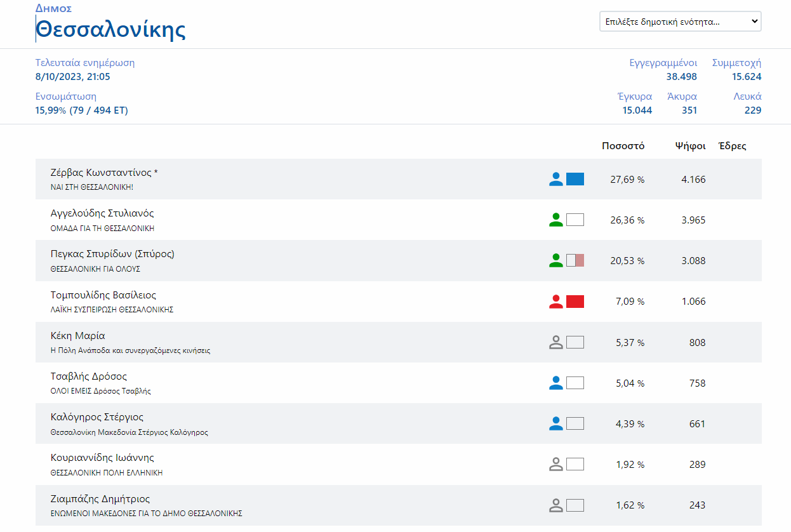791x532 pixels.
Task: Click the grey person icon for Κουριαννίδης Ιωάννης
Action: coord(555,464)
